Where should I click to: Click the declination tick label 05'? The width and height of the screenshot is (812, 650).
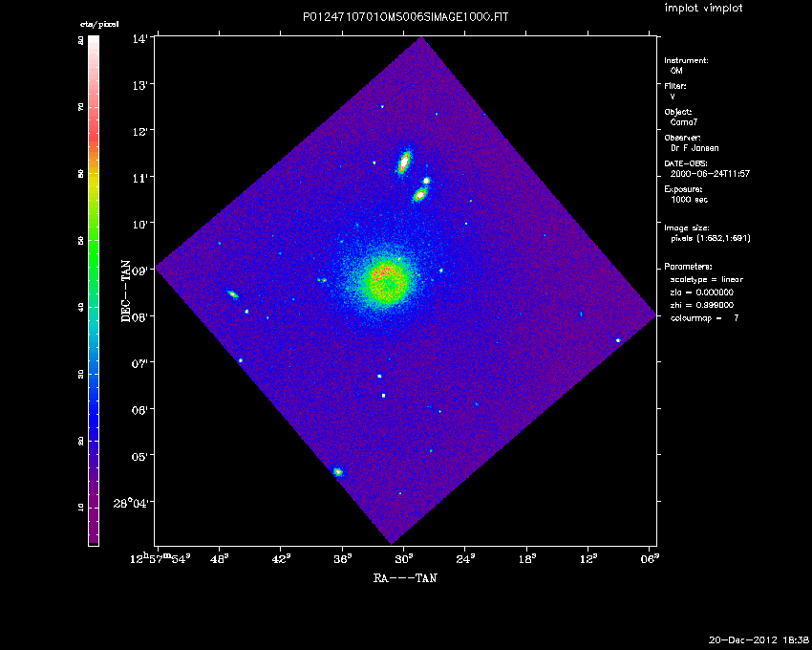pos(139,456)
